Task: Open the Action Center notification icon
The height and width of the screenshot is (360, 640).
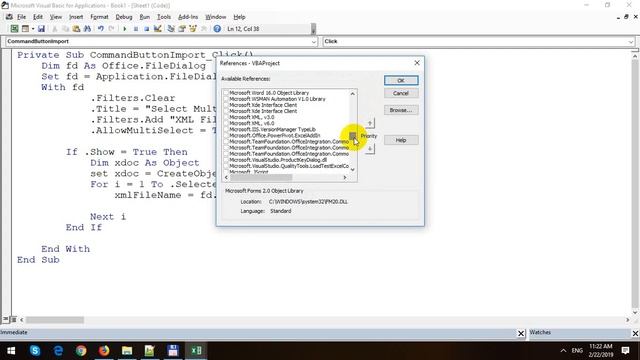Action: point(625,351)
